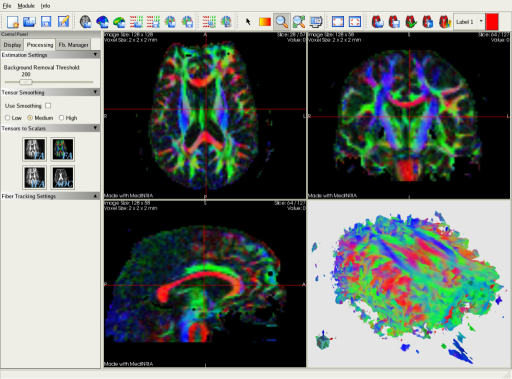Select the High smoothing radio button
The image size is (512, 379).
point(61,118)
